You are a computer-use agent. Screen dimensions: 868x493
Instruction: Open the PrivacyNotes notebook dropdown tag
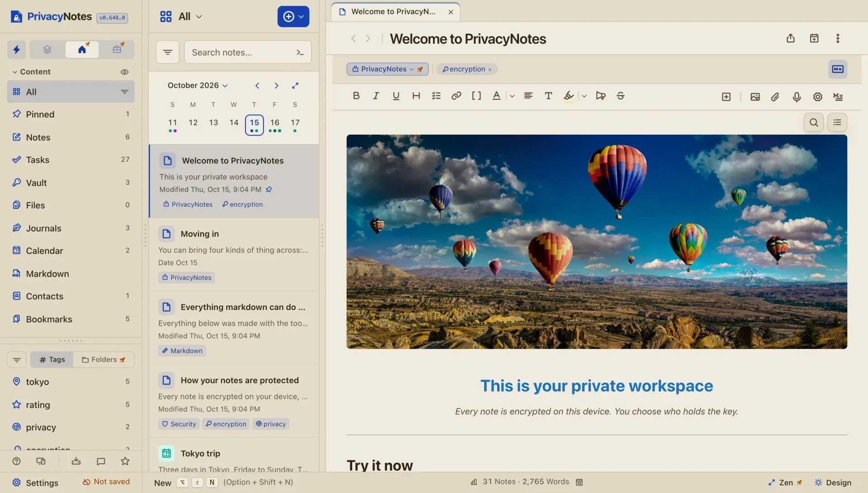pyautogui.click(x=387, y=69)
